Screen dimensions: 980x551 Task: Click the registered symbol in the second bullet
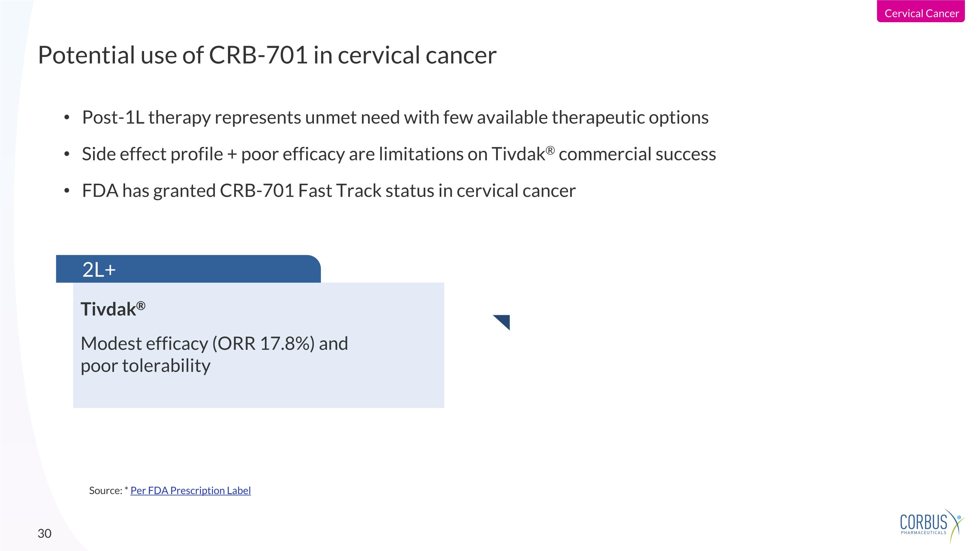[x=550, y=151]
